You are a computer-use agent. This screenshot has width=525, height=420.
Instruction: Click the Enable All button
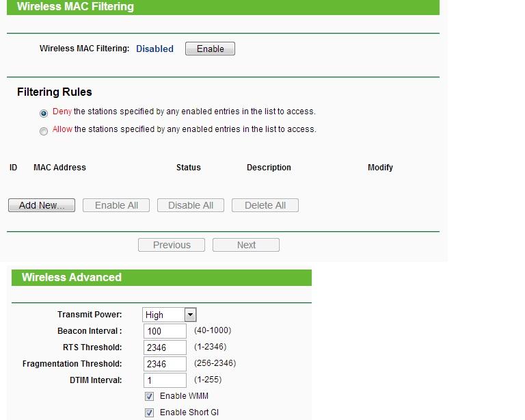coord(116,205)
